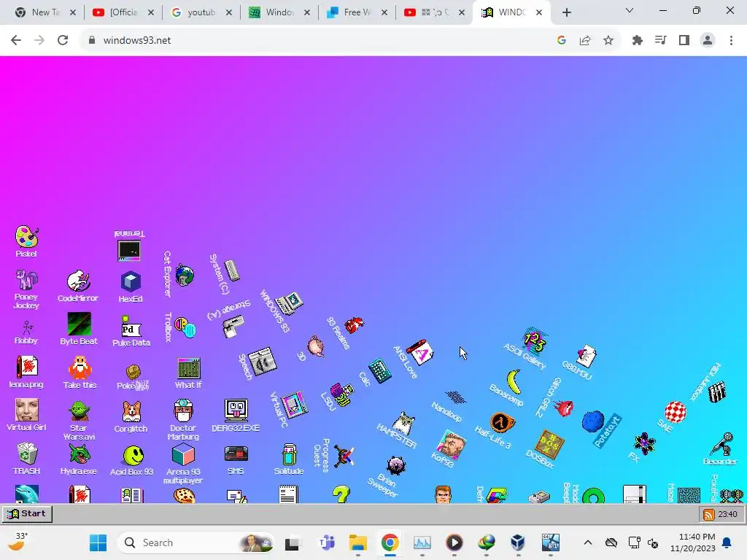747x560 pixels.
Task: Launch the Solitude icon
Action: (x=289, y=454)
